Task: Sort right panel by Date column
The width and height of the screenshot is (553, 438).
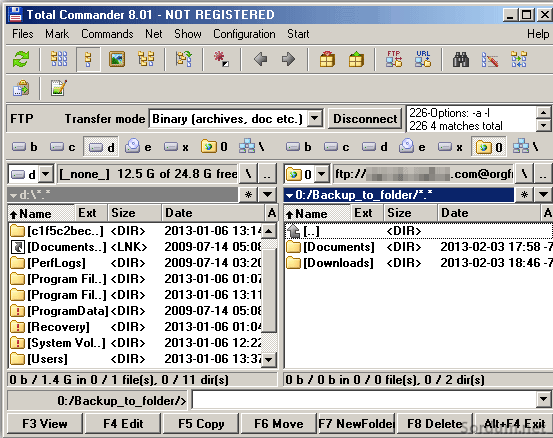Action: (x=489, y=213)
